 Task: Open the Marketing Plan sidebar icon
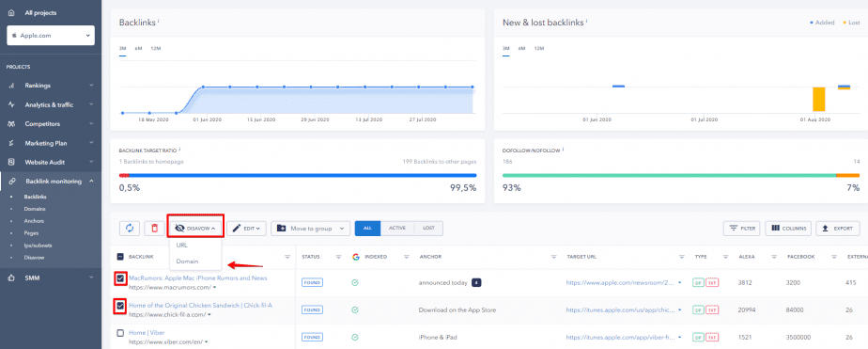11,143
